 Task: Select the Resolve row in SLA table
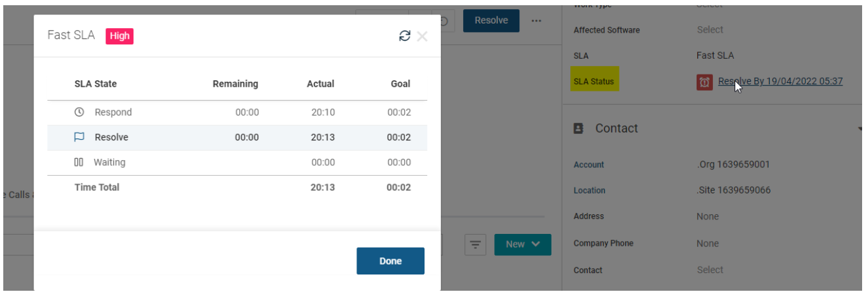[237, 137]
